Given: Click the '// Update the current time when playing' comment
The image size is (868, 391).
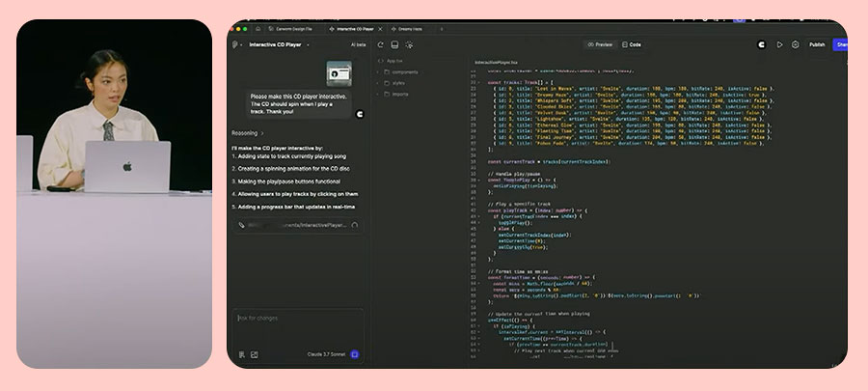Looking at the screenshot, I should point(538,314).
